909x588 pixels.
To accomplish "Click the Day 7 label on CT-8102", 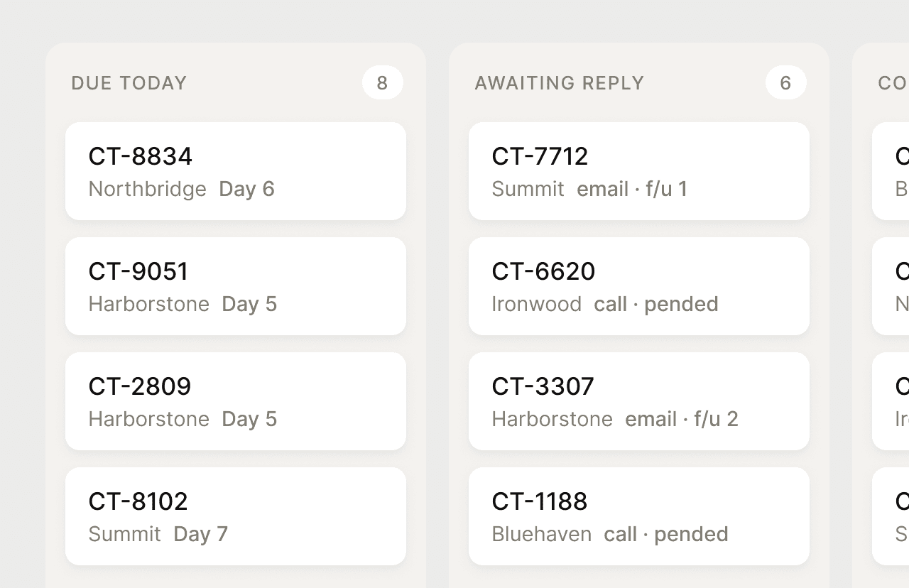I will click(200, 534).
